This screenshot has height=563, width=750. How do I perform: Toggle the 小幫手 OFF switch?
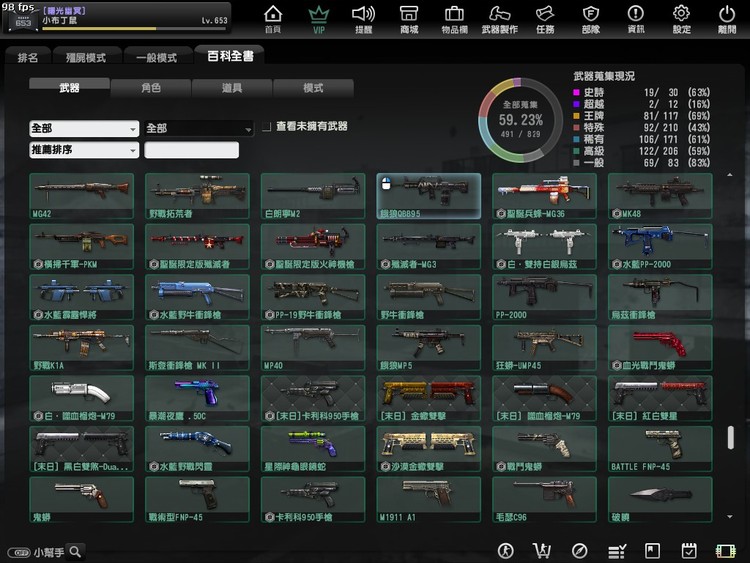19,552
